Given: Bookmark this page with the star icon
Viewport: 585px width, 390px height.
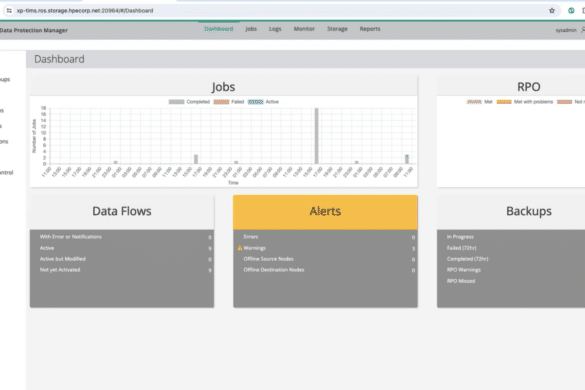Looking at the screenshot, I should 552,10.
